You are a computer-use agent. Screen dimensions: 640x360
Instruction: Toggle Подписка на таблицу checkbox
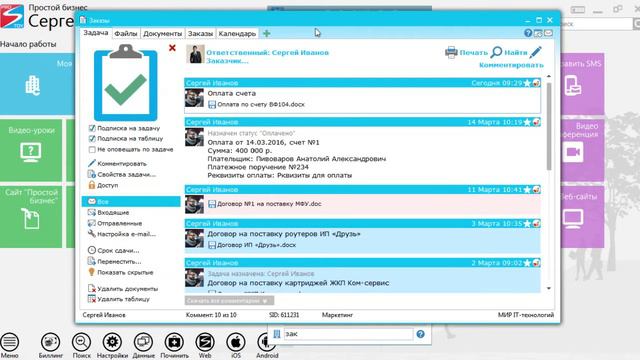(x=92, y=139)
